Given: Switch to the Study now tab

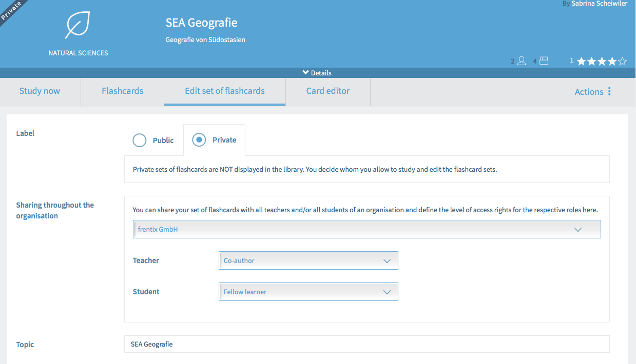Looking at the screenshot, I should [40, 91].
